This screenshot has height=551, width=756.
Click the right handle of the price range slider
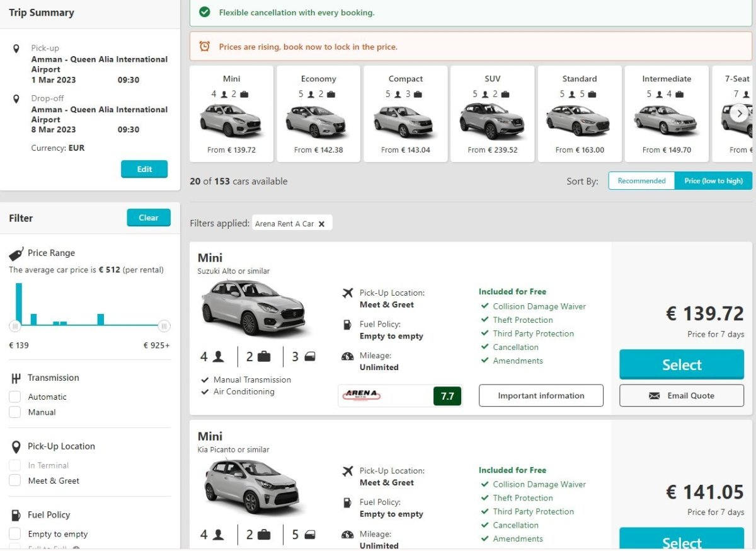click(x=164, y=326)
